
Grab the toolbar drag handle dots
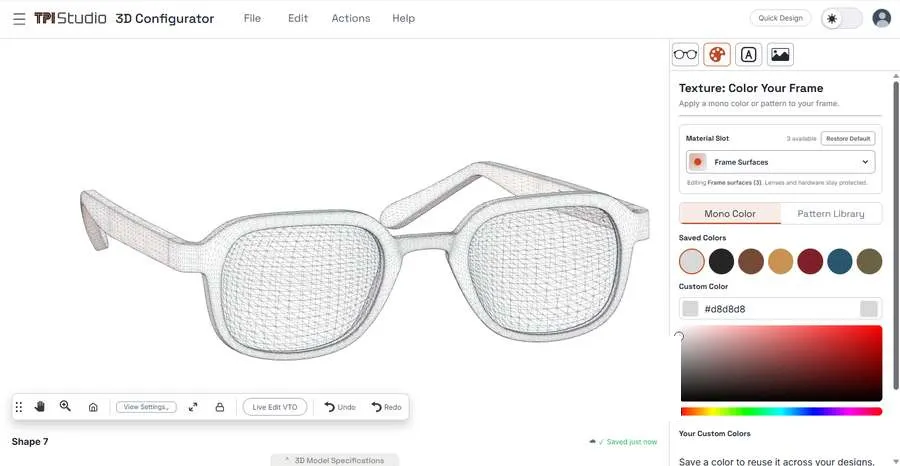19,407
